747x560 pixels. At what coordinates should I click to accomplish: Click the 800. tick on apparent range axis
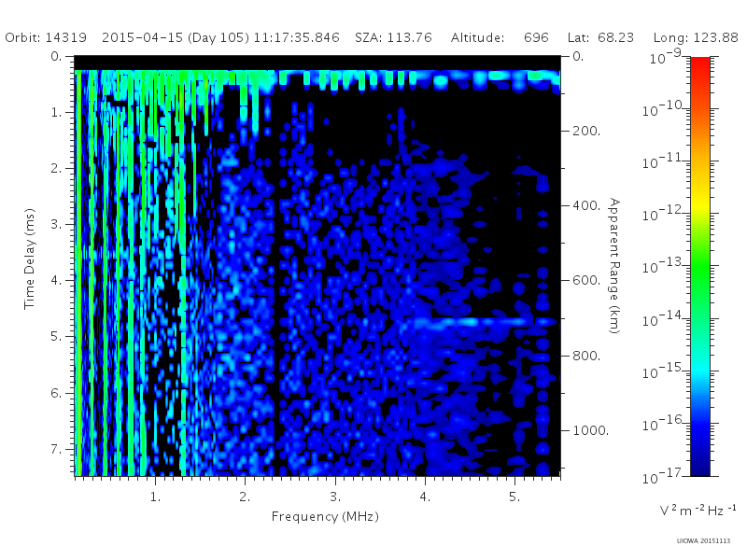coord(586,356)
